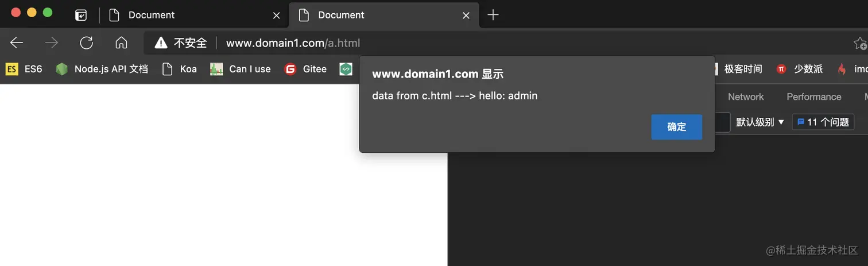Switch to the first Document tab
Viewport: 868px width, 266px height.
pyautogui.click(x=189, y=15)
